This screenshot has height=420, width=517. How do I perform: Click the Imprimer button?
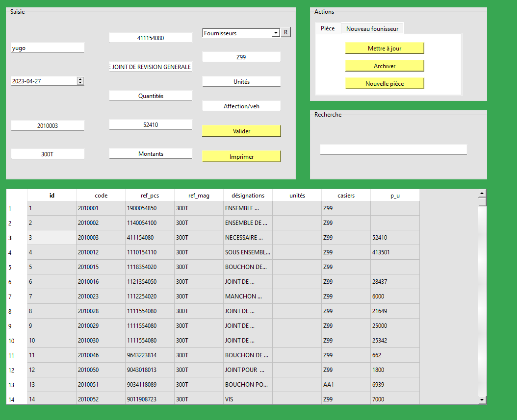[x=241, y=156]
